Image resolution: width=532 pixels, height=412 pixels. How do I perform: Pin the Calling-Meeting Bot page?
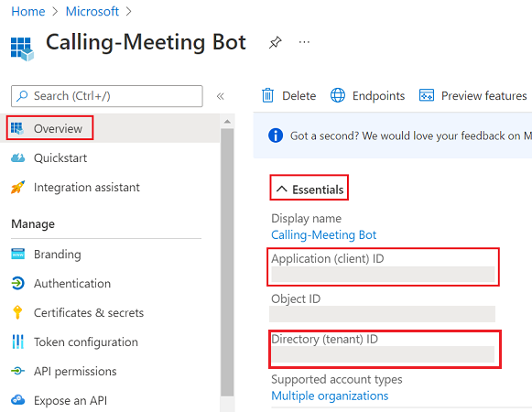coord(275,42)
